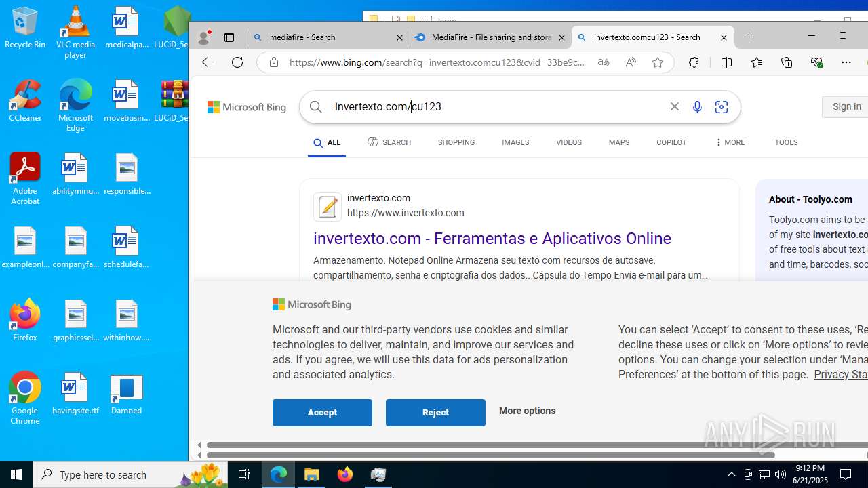868x488 pixels.
Task: Switch to SHOPPING results
Action: pos(456,142)
